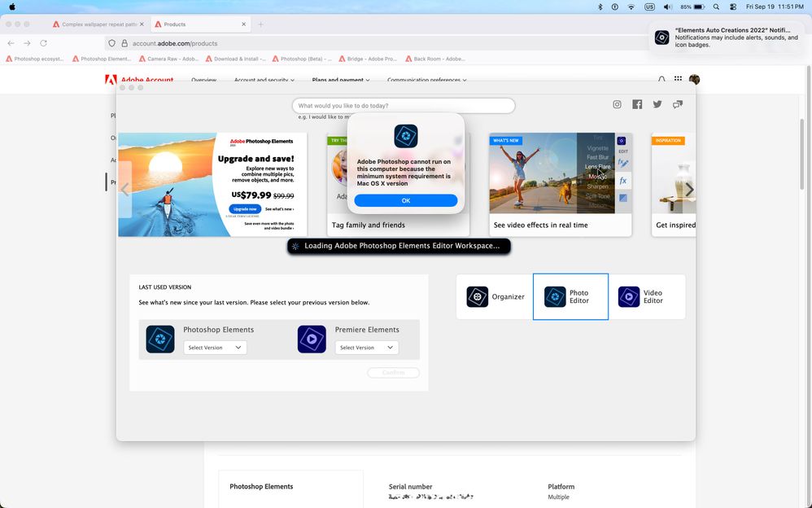Expand Communication preferences menu
812x508 pixels.
(426, 80)
